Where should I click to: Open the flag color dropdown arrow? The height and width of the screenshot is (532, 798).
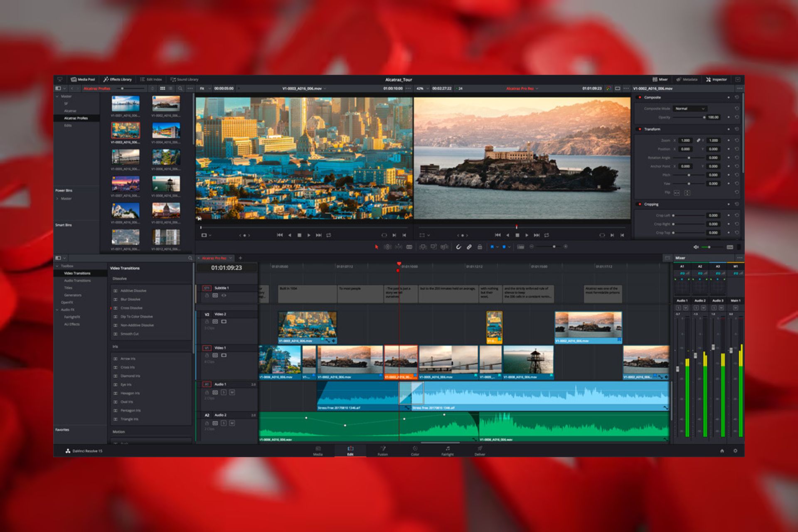coord(498,247)
